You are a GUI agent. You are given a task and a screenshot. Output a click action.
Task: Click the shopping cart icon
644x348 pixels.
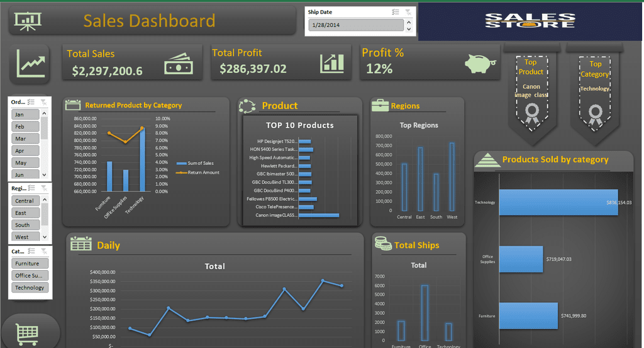pos(28,334)
